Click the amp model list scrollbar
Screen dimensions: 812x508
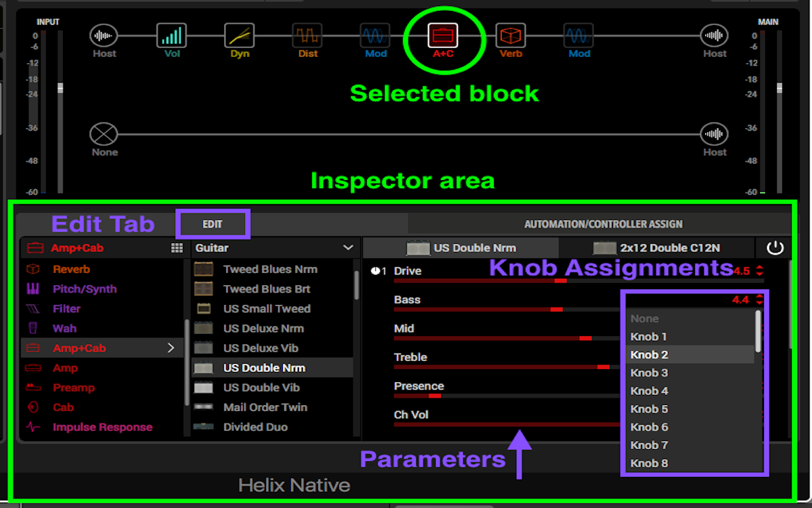(x=357, y=284)
